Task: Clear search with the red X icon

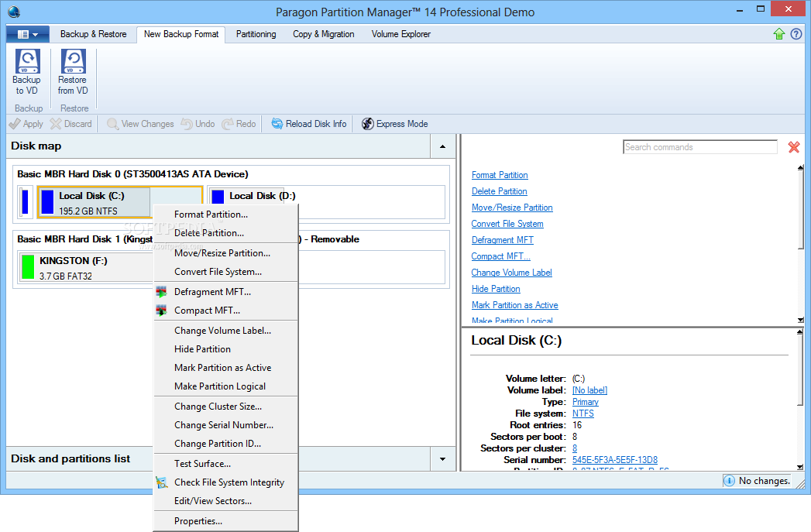Action: (x=794, y=147)
